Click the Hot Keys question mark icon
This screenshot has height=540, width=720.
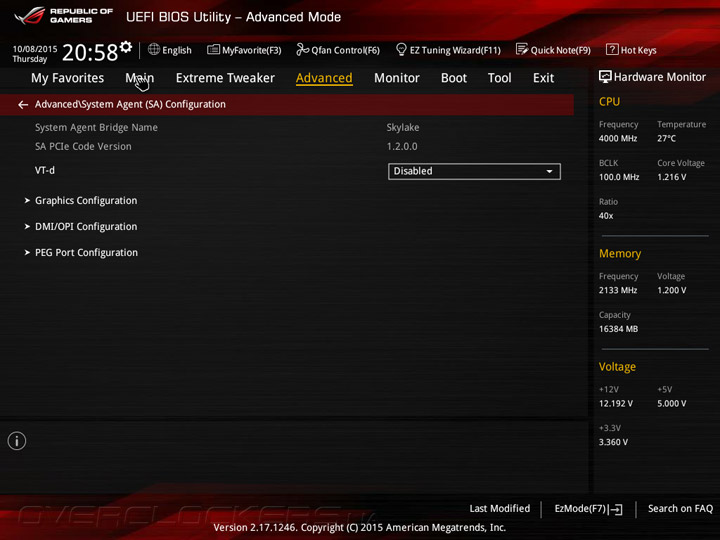tap(612, 49)
